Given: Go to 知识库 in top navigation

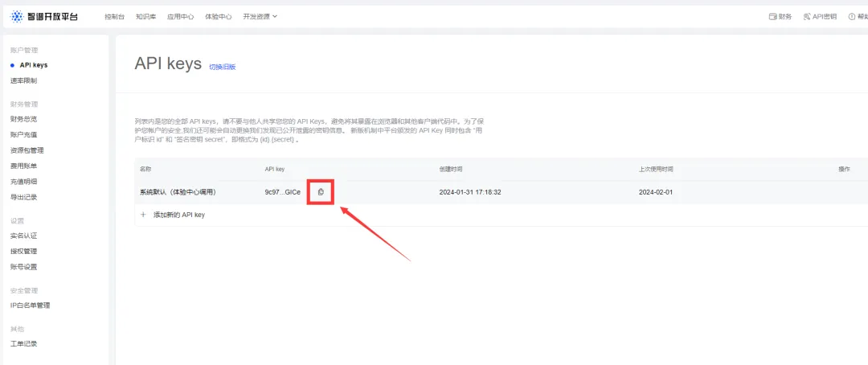Looking at the screenshot, I should pos(145,17).
